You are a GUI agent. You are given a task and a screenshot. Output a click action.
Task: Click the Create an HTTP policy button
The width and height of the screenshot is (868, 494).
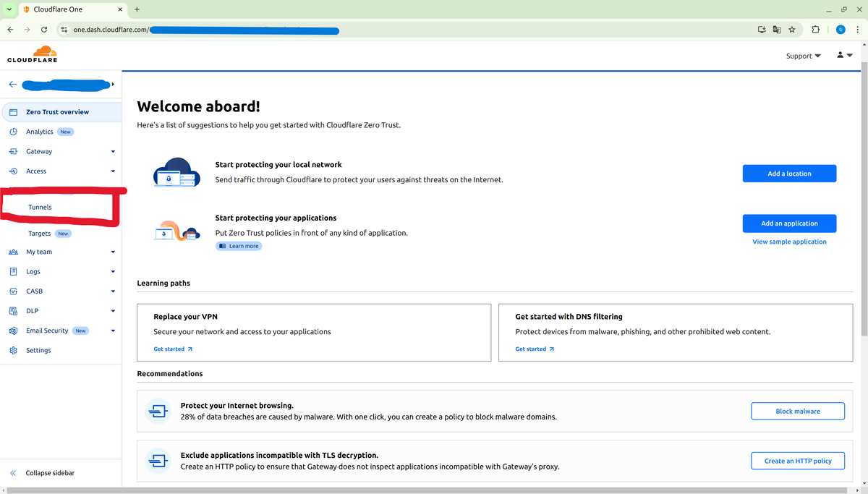798,461
